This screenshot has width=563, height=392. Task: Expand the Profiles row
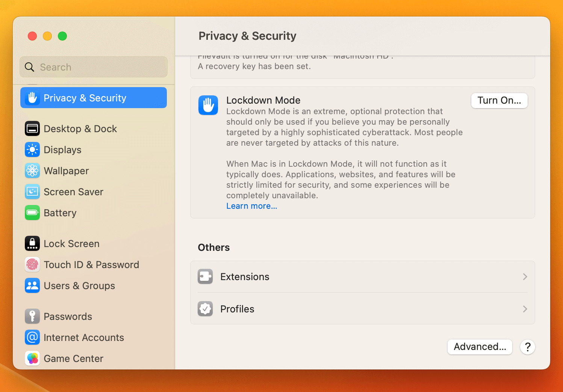click(x=363, y=309)
